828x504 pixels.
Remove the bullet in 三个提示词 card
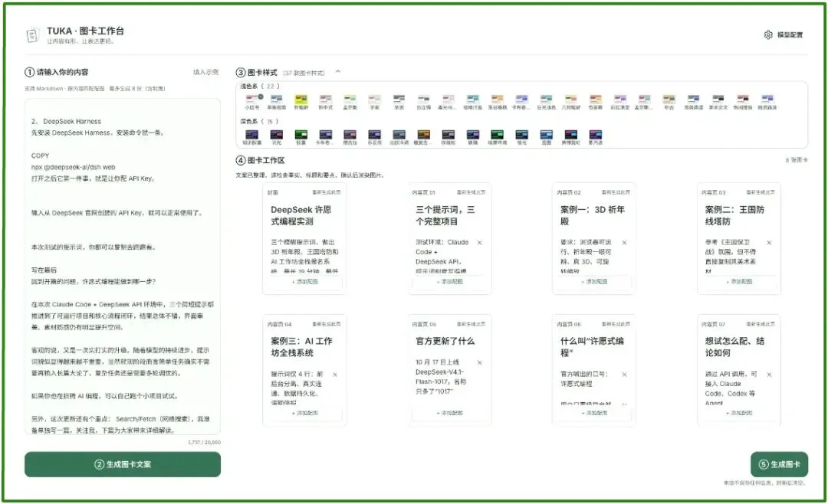479,243
